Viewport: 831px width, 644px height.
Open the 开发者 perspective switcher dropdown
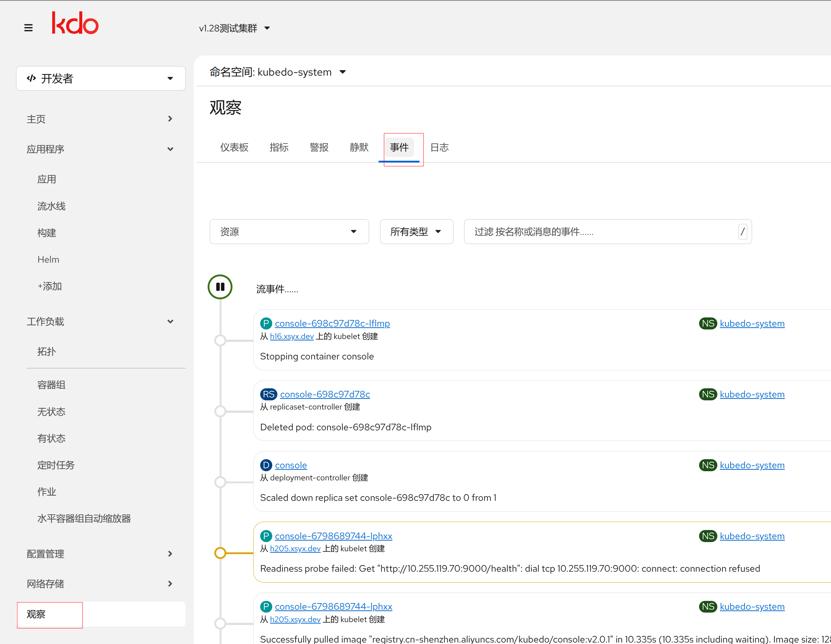pyautogui.click(x=100, y=79)
